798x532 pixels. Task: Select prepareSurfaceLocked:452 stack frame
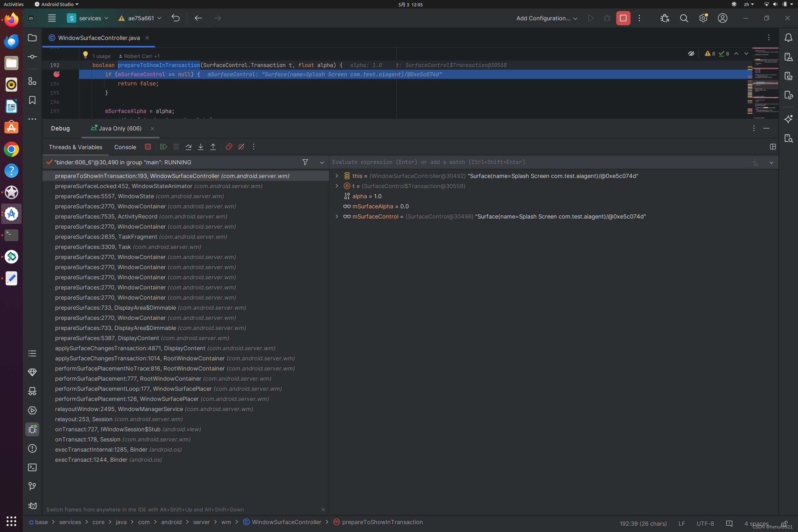tap(186, 186)
